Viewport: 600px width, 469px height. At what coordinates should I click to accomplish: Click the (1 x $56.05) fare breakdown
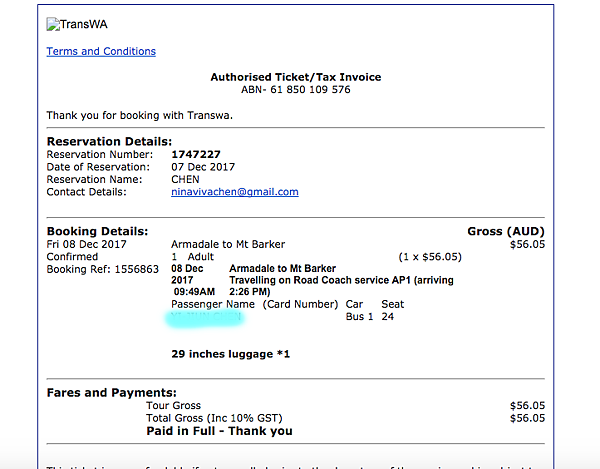tap(430, 256)
